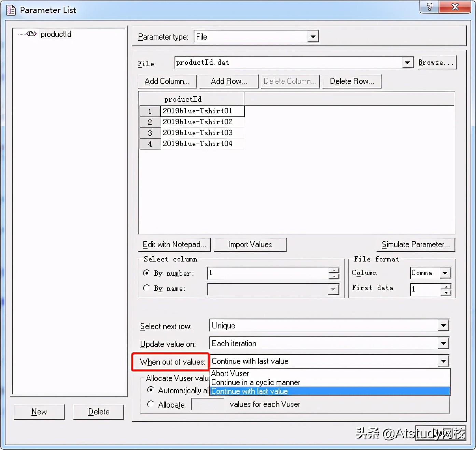Image resolution: width=476 pixels, height=450 pixels.
Task: Click Edit with Notepad... button
Action: [x=174, y=244]
